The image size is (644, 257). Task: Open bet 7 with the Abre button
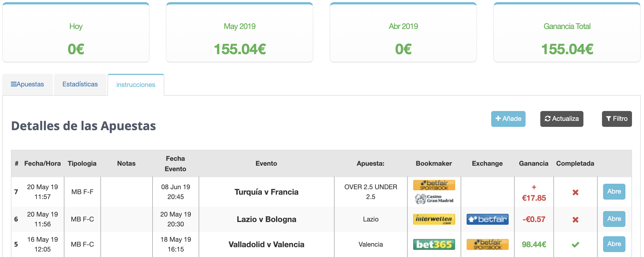coord(614,192)
